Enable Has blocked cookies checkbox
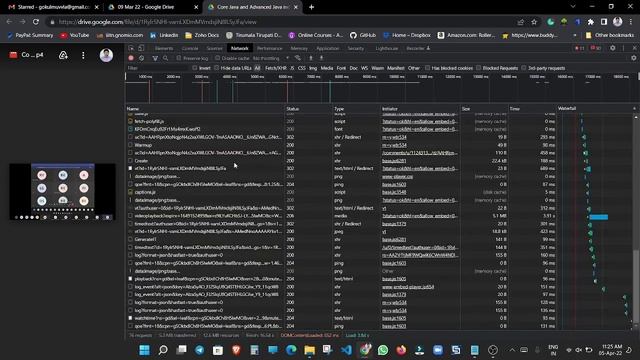 pyautogui.click(x=427, y=68)
